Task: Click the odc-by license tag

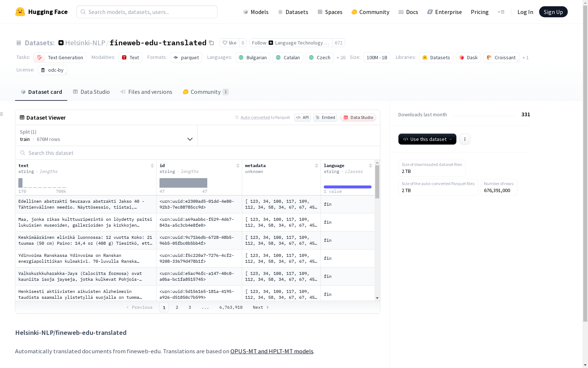Action: click(x=53, y=70)
